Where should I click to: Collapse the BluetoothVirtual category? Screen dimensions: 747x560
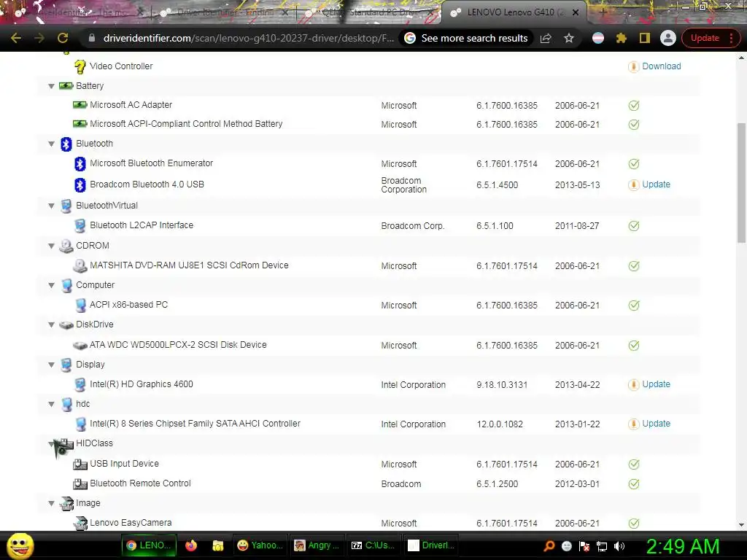tap(52, 206)
